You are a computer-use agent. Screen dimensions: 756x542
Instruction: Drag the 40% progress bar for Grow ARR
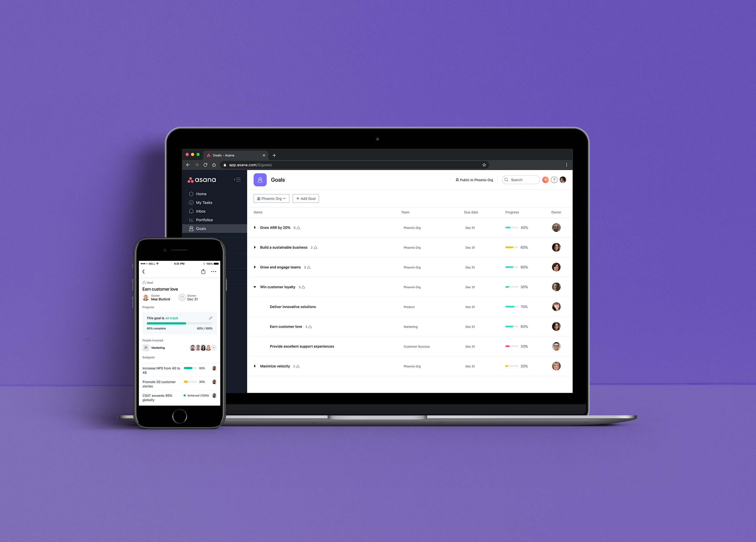(x=509, y=227)
